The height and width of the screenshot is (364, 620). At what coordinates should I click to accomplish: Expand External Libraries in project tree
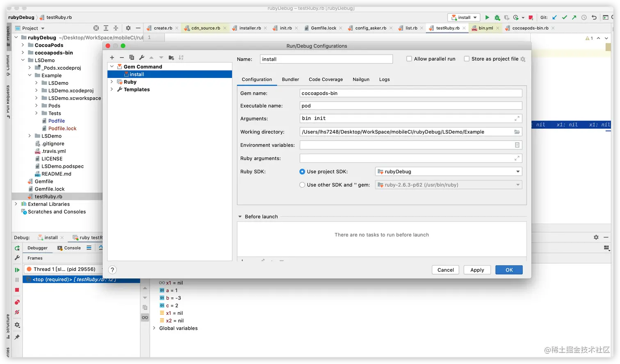point(16,204)
